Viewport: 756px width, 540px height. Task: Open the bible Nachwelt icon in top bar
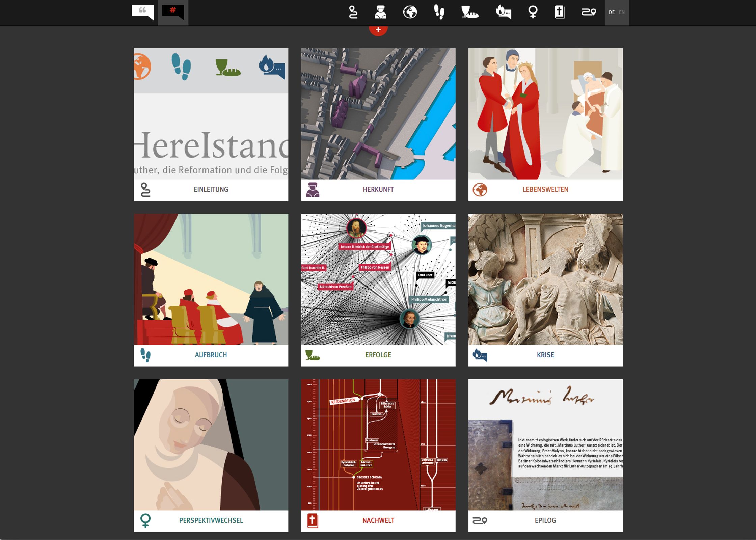point(560,12)
